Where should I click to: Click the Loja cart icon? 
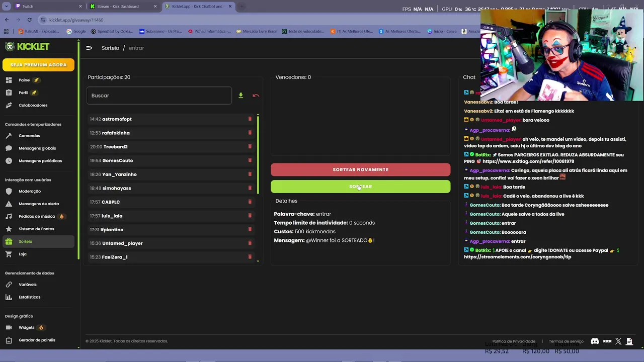[9, 254]
